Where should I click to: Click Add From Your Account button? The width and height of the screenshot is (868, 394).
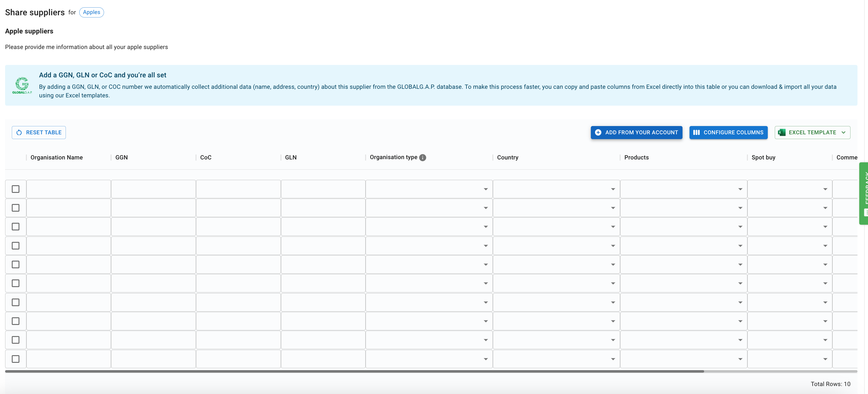click(x=636, y=132)
